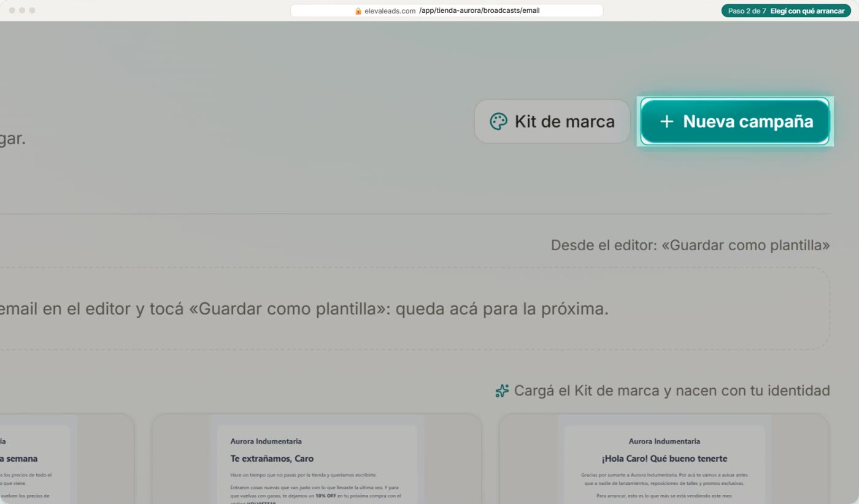
Task: Click the sparkle icon beside Cargá el Kit
Action: 502,391
